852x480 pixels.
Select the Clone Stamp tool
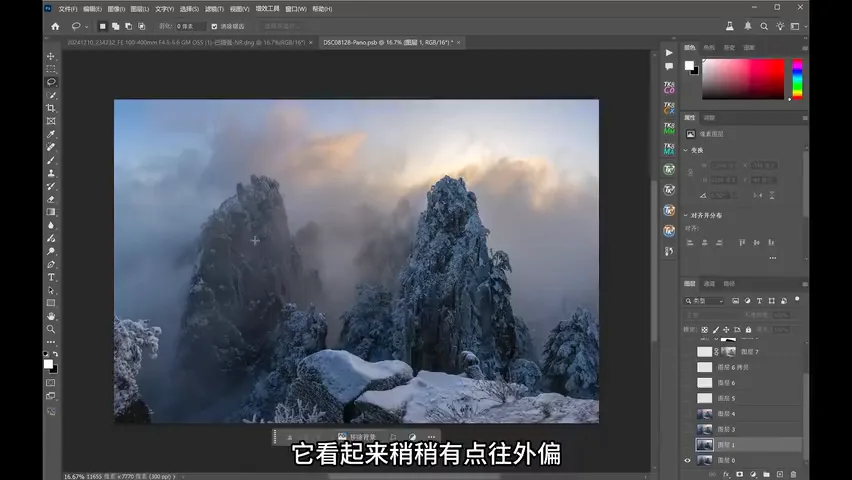[x=51, y=173]
